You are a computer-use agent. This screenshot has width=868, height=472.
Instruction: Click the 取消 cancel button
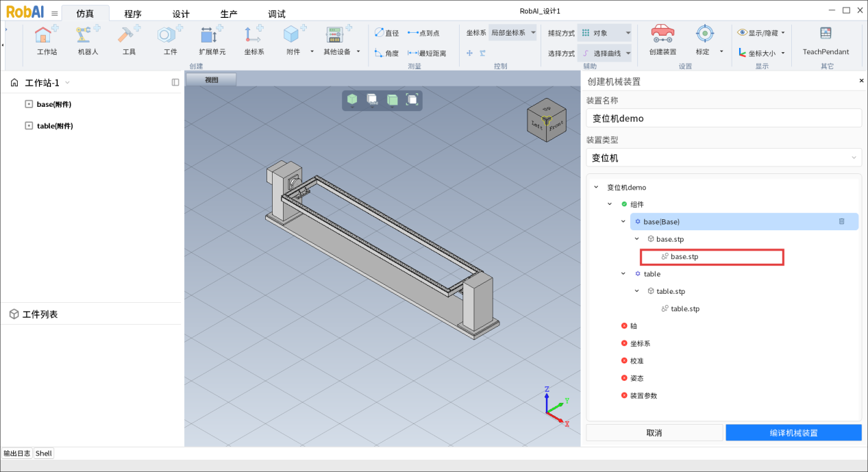pos(654,432)
